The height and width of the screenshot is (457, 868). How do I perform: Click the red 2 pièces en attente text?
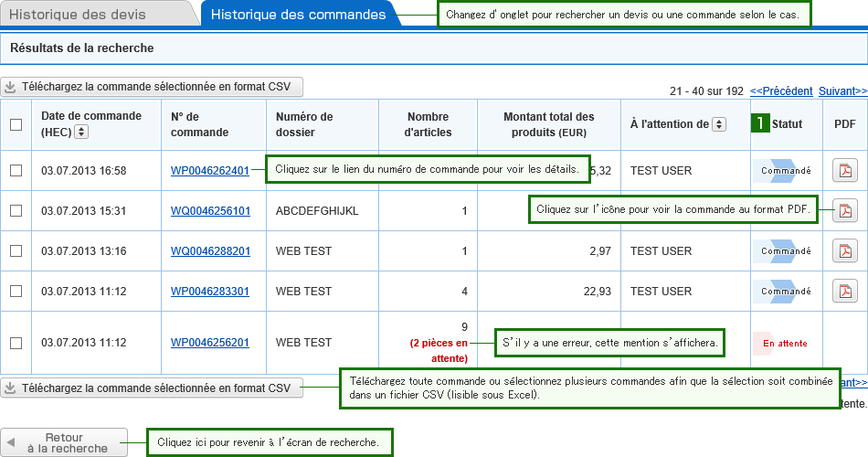tap(439, 351)
